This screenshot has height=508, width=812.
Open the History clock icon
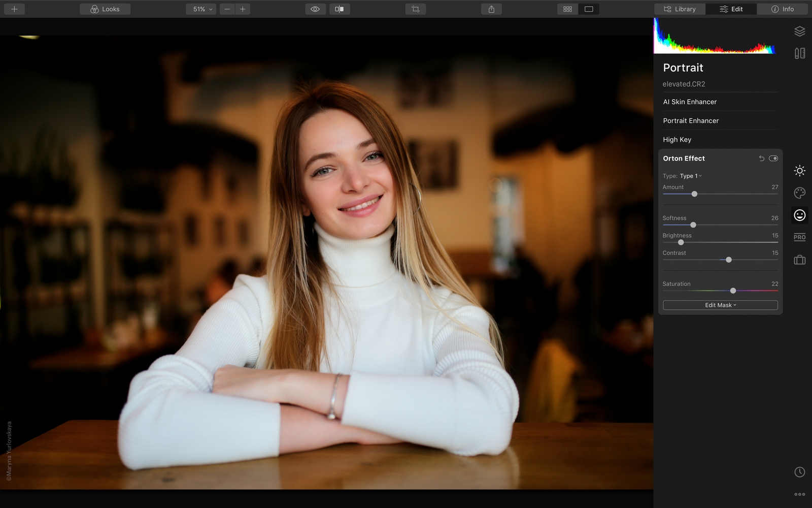coord(799,472)
